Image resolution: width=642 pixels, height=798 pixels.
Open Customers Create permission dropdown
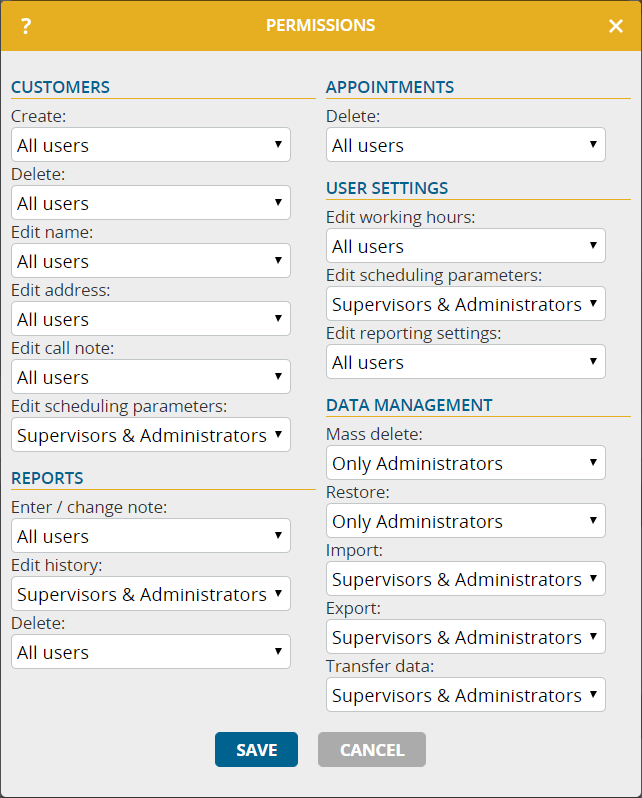point(151,145)
